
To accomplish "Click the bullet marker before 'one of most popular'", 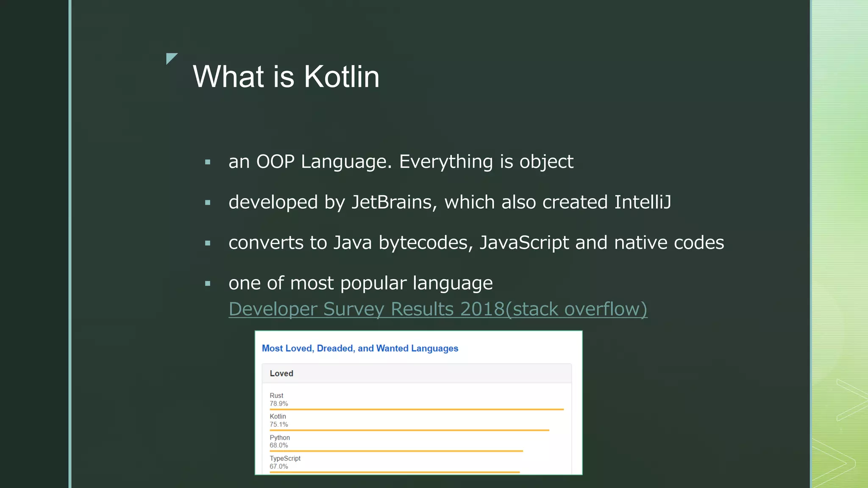I will pyautogui.click(x=208, y=283).
